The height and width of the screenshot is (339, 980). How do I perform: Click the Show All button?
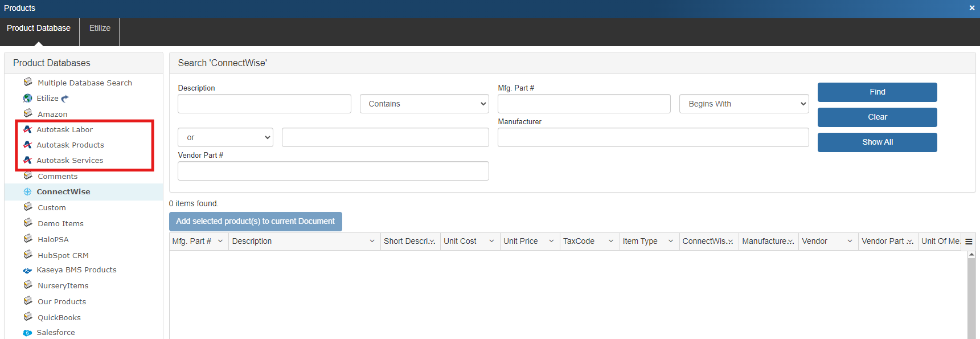click(877, 142)
